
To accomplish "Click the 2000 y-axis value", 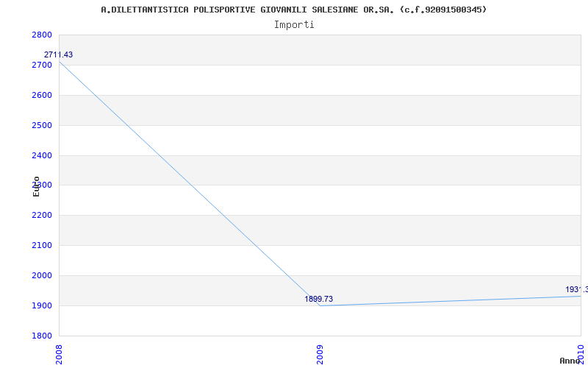I will point(42,275).
